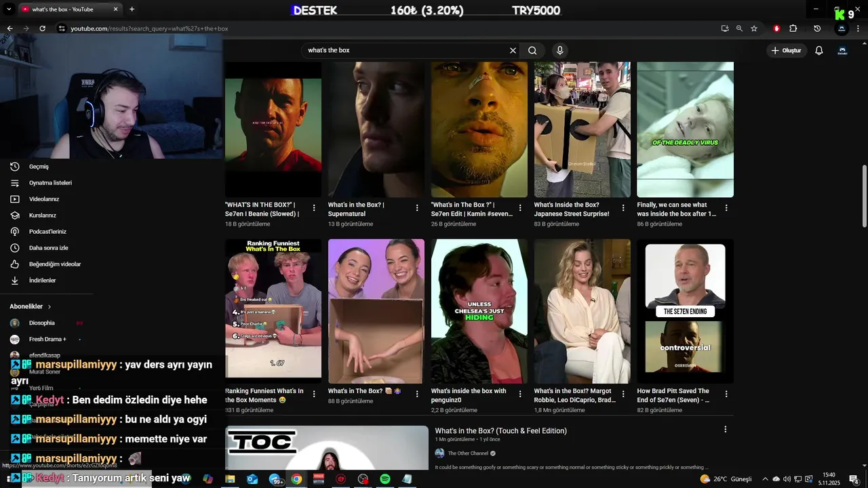868x488 pixels.
Task: Play the penguinz0 short thumbnail
Action: tap(479, 311)
